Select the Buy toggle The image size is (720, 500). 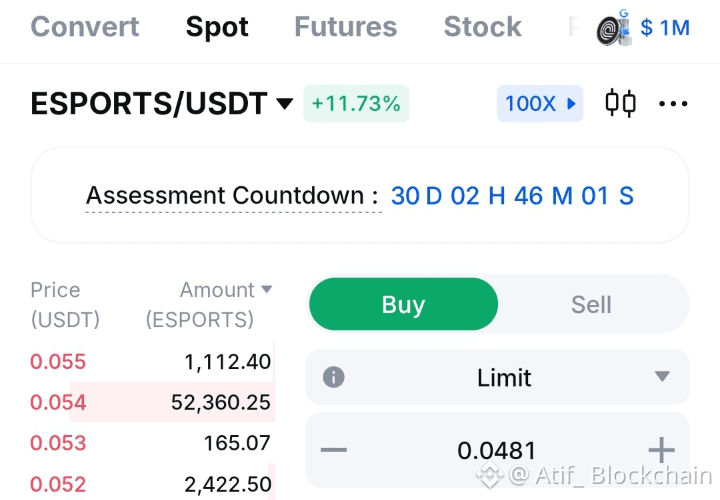(x=403, y=304)
